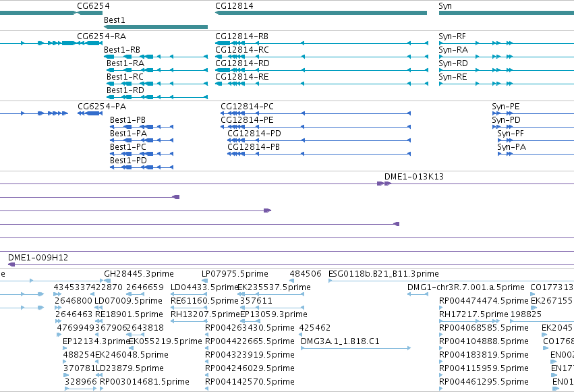Viewport: 574px width, 392px height.
Task: Select ESG0118b.B21_B11.3prime feature
Action: (x=384, y=274)
